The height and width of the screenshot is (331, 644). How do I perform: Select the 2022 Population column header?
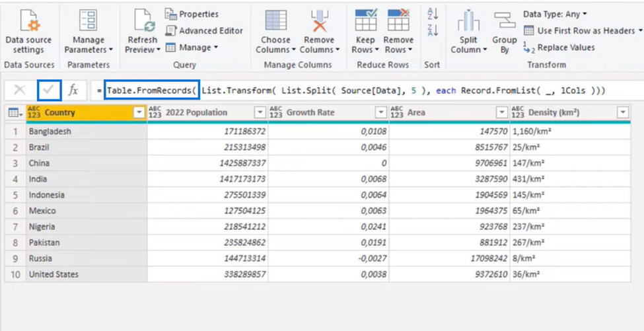coord(208,112)
